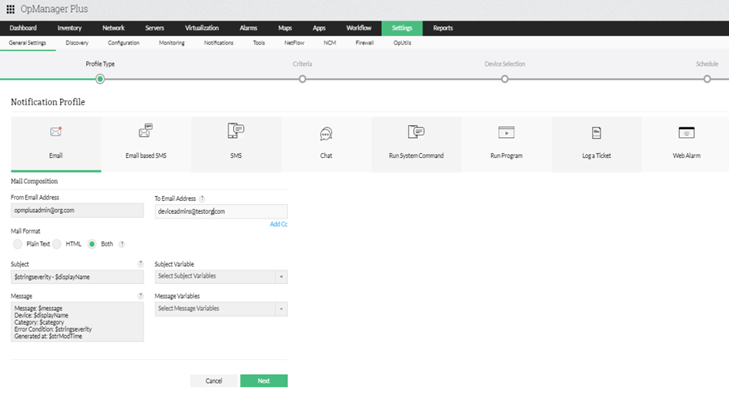The image size is (729, 406).
Task: Switch to the Tools tab
Action: (259, 43)
